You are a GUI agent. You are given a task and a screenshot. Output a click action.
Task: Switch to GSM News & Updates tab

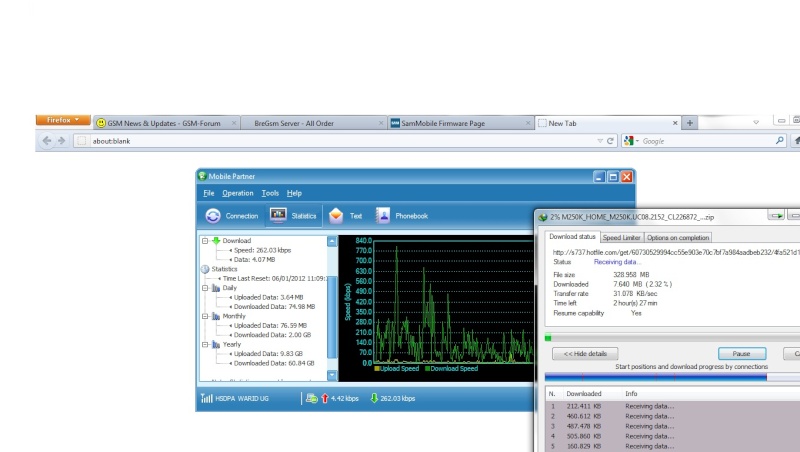point(166,123)
